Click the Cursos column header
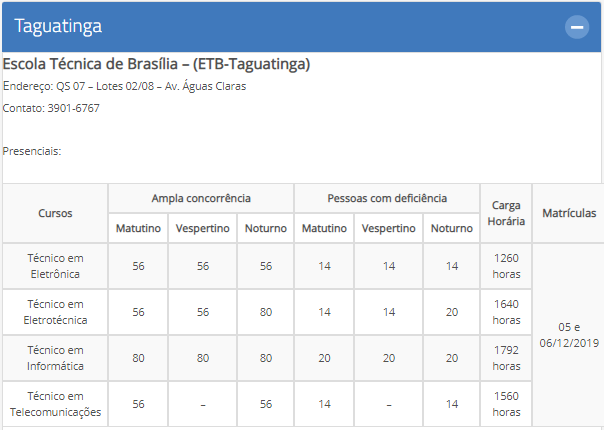The image size is (604, 430). [x=55, y=213]
